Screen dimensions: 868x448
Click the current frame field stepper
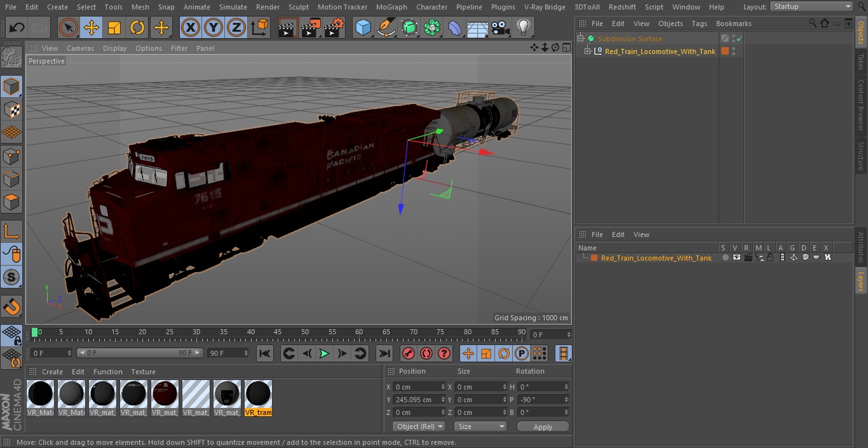coord(568,335)
